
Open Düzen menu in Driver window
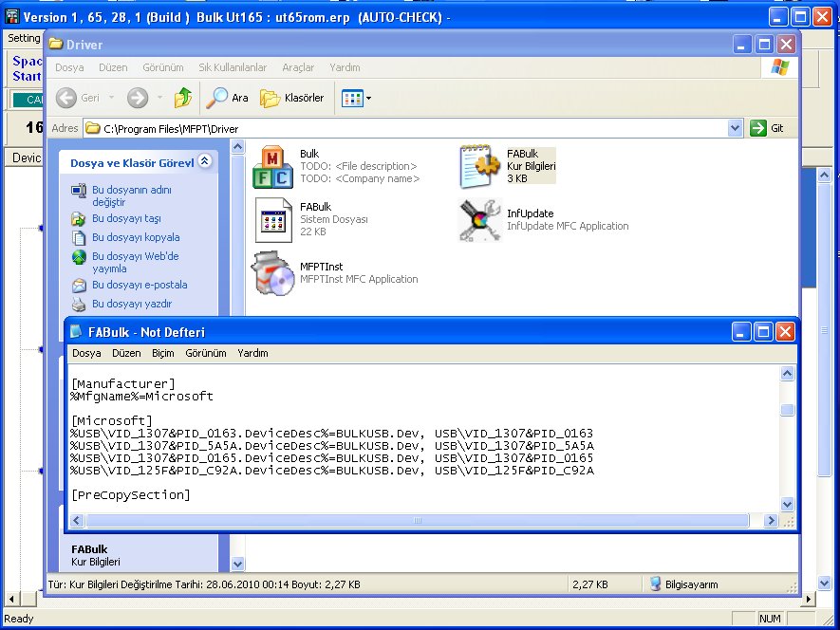pos(113,67)
